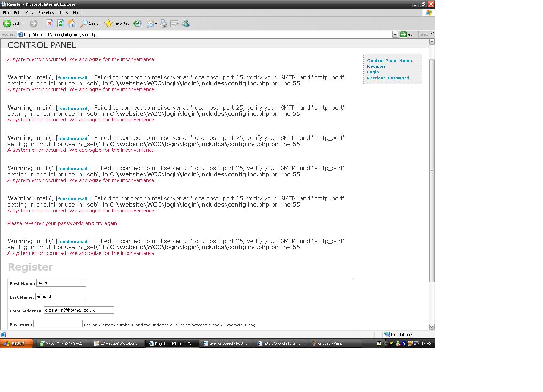Click the CONTROL PANEL header text
Screen dimensions: 543x392
tap(42, 45)
